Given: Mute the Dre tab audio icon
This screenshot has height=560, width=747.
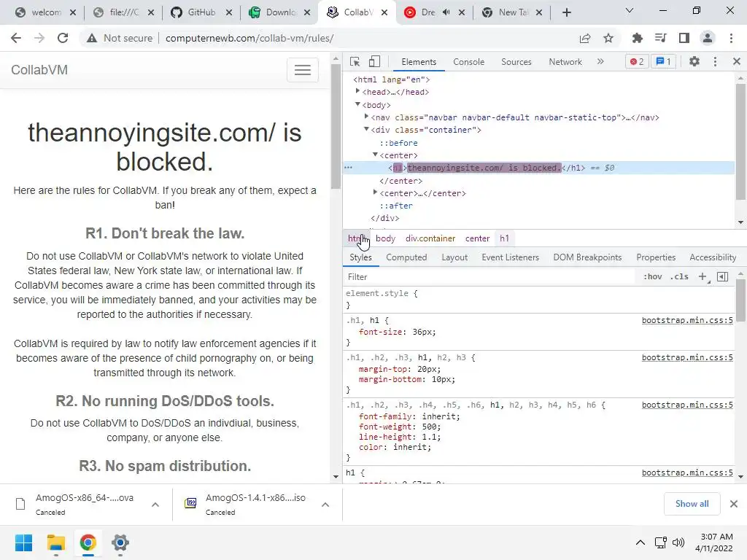Looking at the screenshot, I should tap(446, 12).
